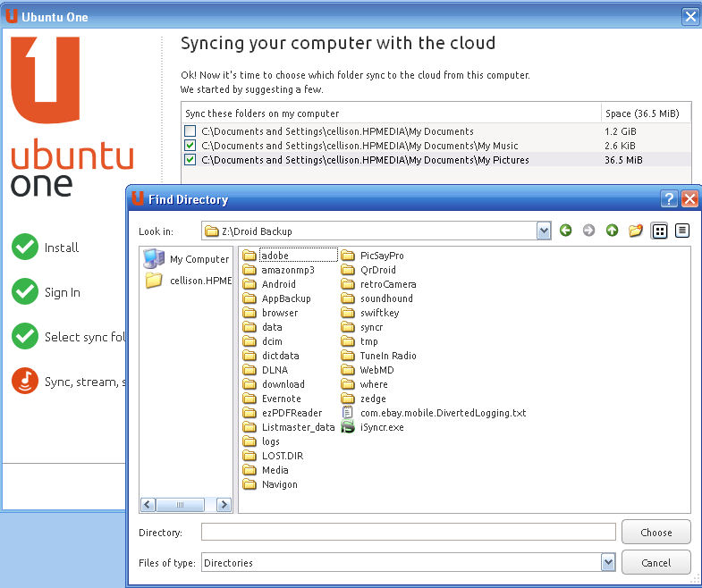This screenshot has height=588, width=702.
Task: Click the Sign In step
Action: (47, 291)
